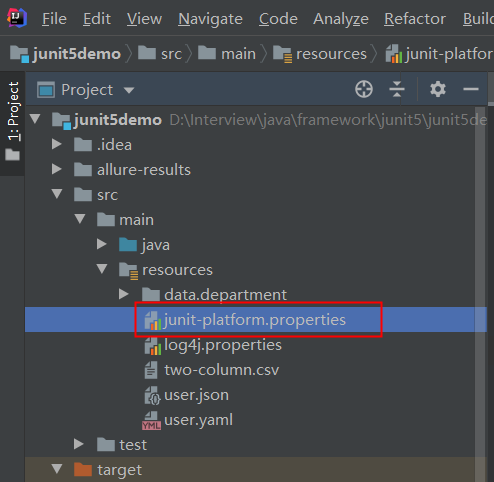The image size is (494, 482).
Task: Select the java source folder
Action: pos(144,245)
